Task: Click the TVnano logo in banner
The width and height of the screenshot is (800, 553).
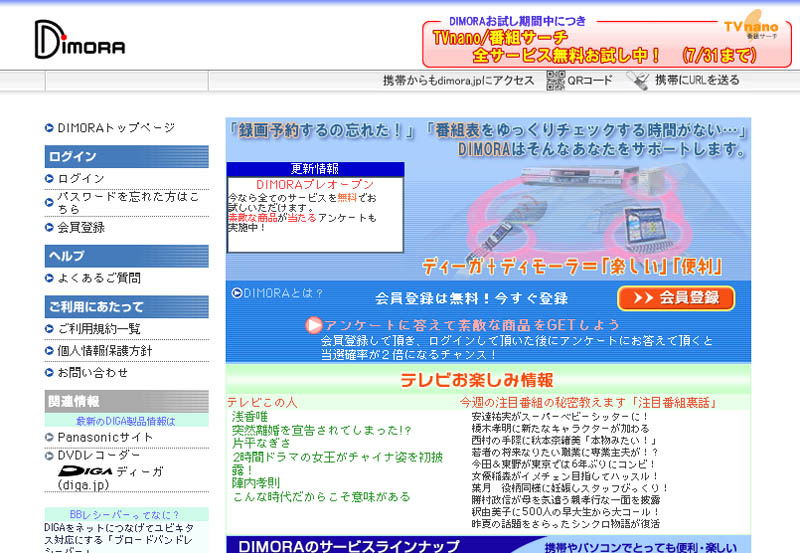Action: pyautogui.click(x=750, y=28)
